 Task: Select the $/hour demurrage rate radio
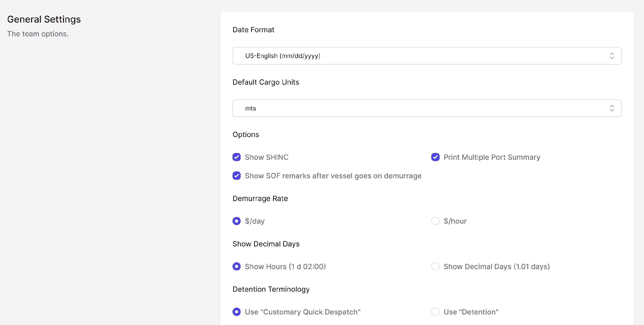tap(435, 221)
